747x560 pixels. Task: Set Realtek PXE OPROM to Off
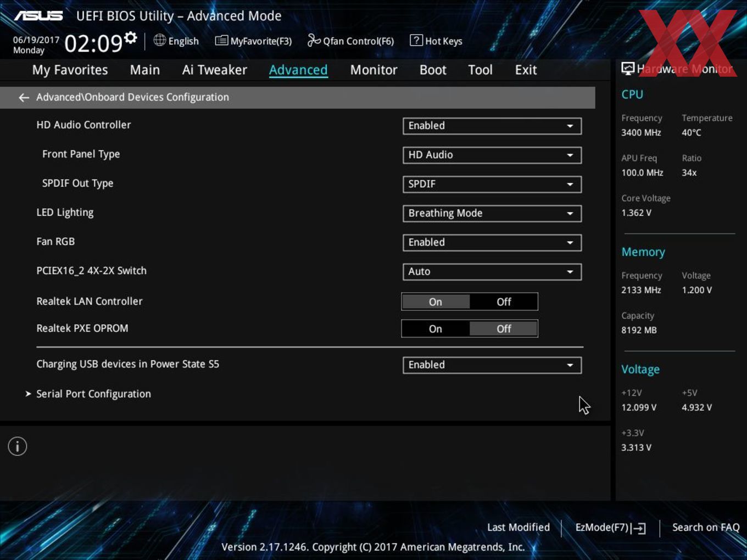[x=504, y=329]
